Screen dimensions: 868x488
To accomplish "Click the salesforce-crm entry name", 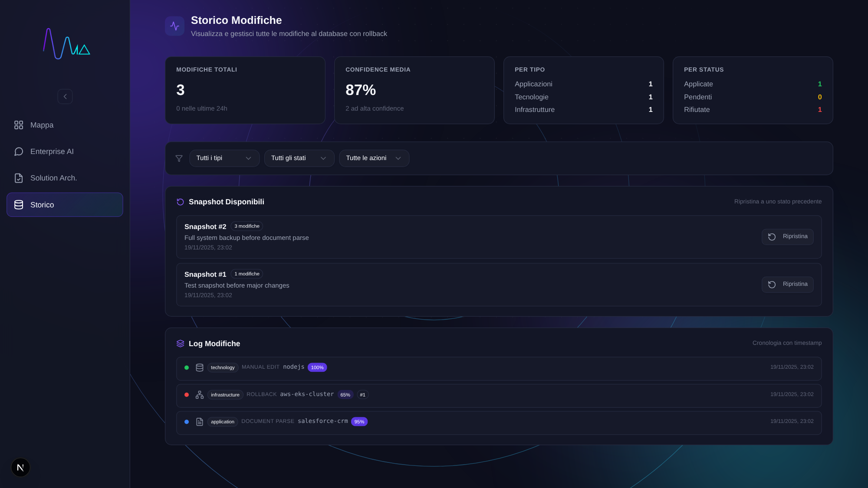I will pyautogui.click(x=323, y=421).
